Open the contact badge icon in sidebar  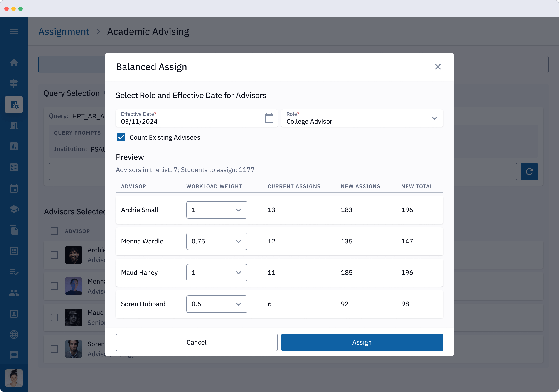[14, 314]
